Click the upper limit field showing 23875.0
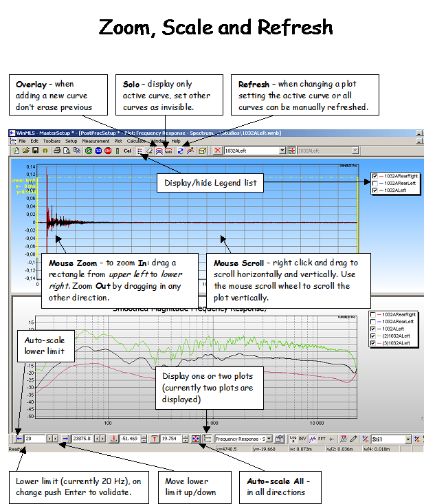The image size is (424, 504). pos(82,439)
